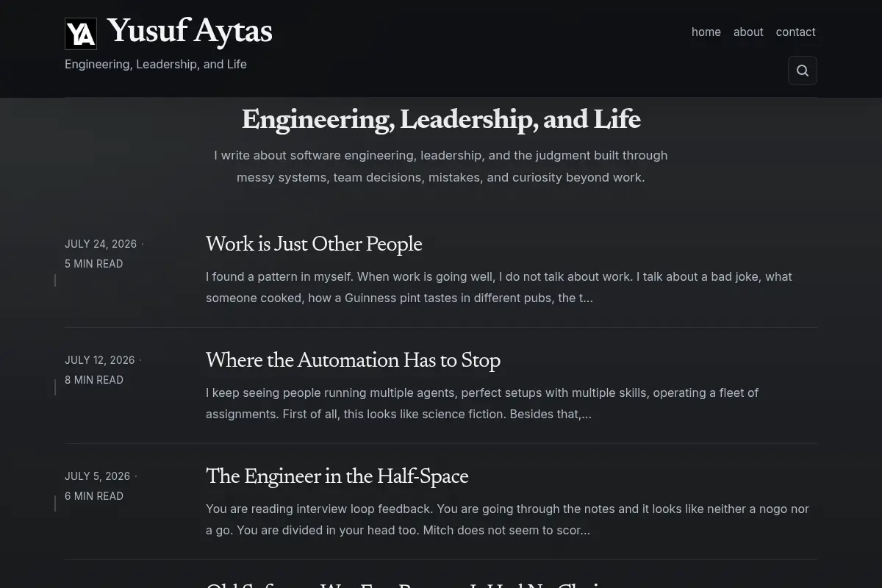
Task: Click the 8 MIN READ label
Action: [94, 380]
